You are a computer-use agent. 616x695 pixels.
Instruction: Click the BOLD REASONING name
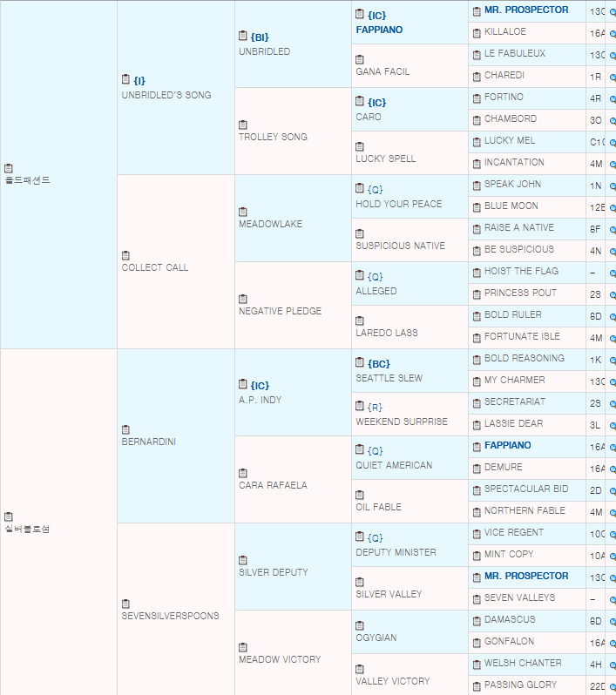click(525, 358)
